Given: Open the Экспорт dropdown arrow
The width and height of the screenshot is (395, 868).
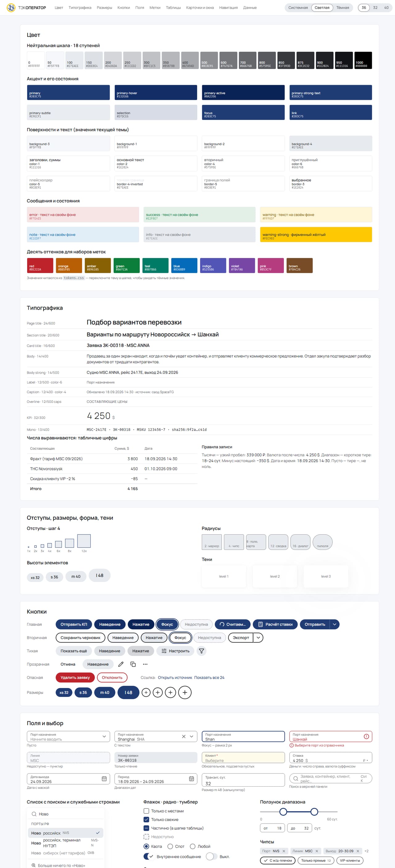Looking at the screenshot, I should click(258, 637).
